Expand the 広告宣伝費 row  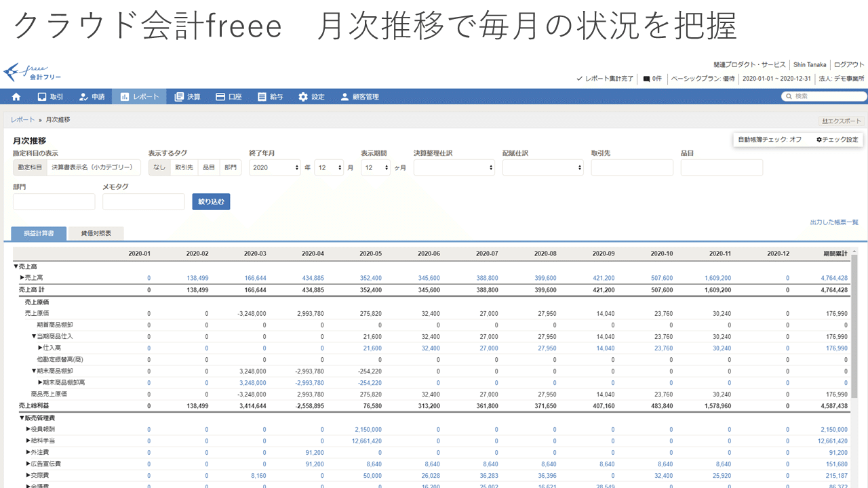pyautogui.click(x=43, y=464)
